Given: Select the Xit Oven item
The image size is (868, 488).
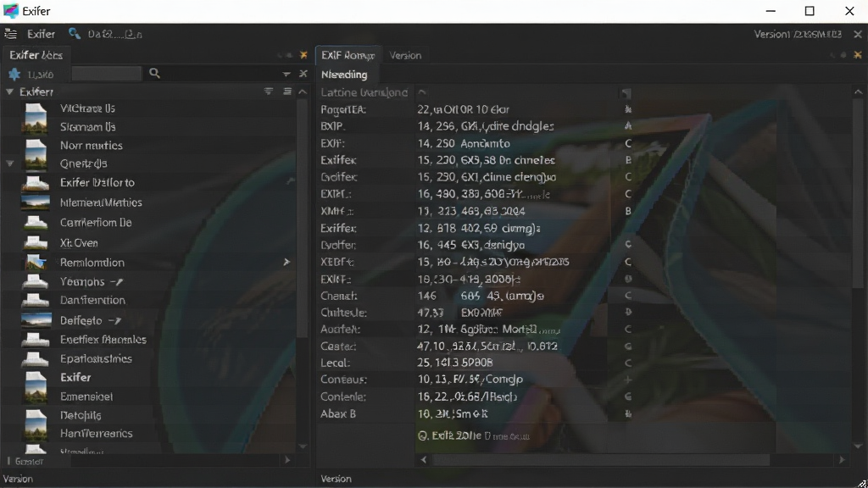Looking at the screenshot, I should [x=79, y=243].
